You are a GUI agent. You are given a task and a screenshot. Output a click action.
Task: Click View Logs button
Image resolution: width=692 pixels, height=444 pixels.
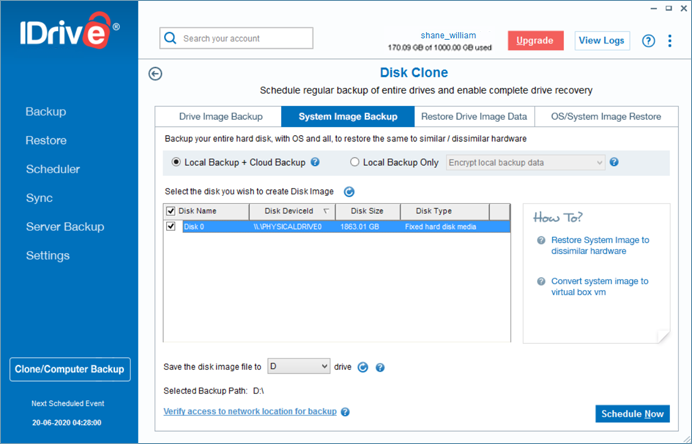pyautogui.click(x=602, y=41)
